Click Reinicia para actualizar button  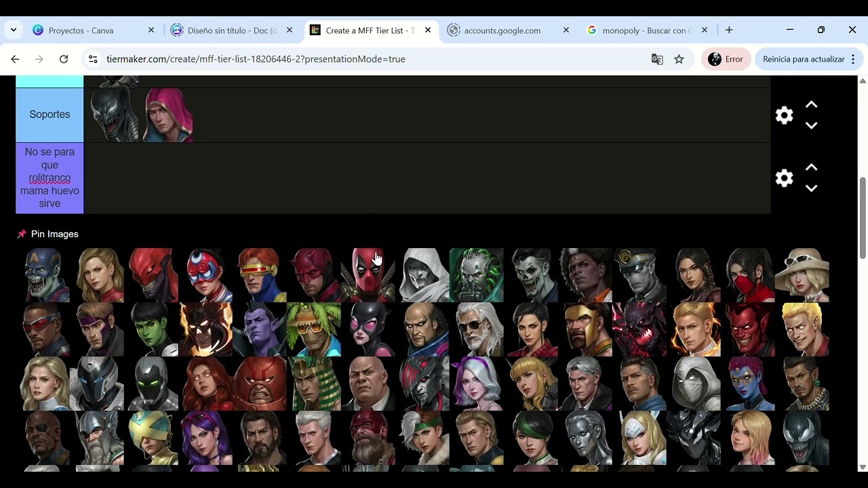(804, 59)
